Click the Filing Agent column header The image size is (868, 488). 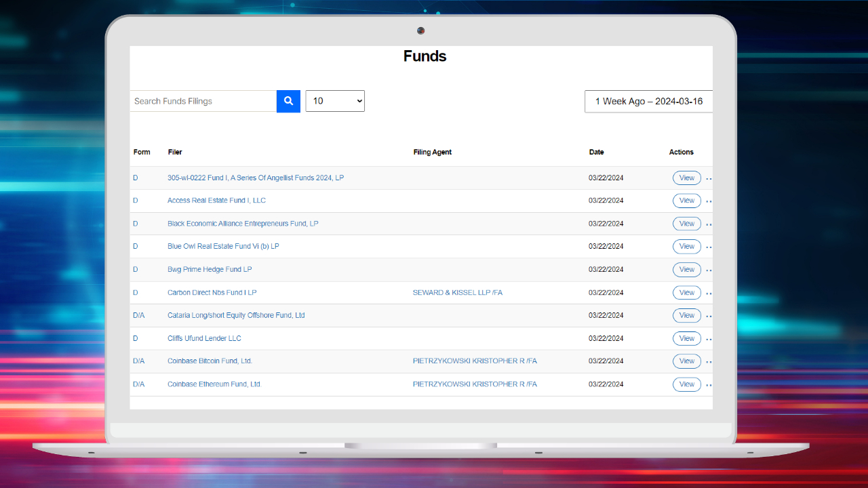coord(432,152)
